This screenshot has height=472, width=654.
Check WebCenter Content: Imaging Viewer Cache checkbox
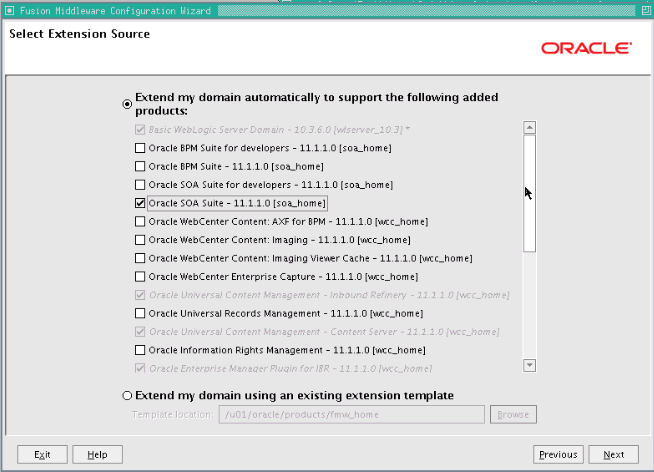click(140, 258)
